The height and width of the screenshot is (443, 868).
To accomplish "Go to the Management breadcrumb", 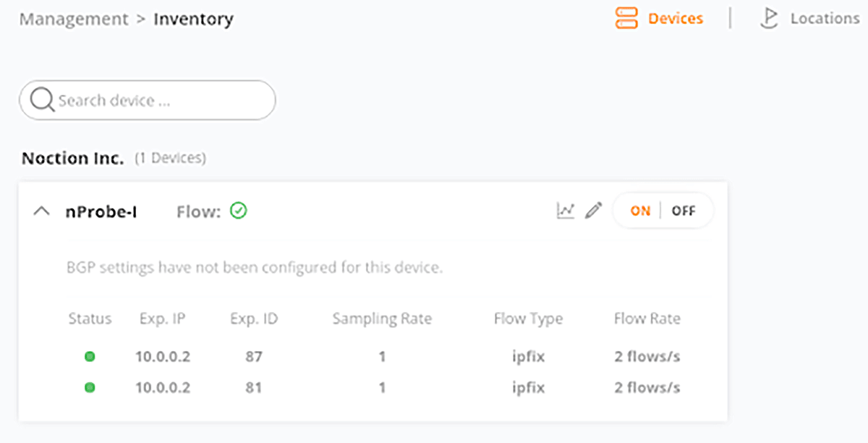I will pyautogui.click(x=73, y=19).
